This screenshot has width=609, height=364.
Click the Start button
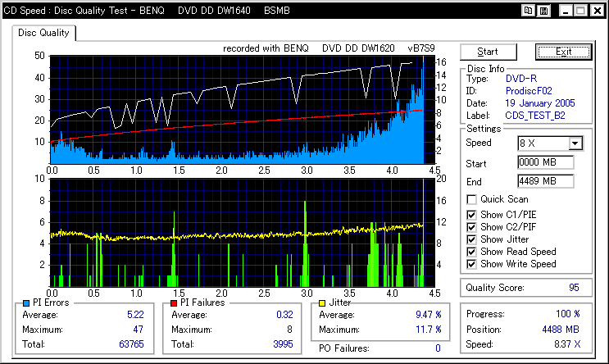[489, 52]
